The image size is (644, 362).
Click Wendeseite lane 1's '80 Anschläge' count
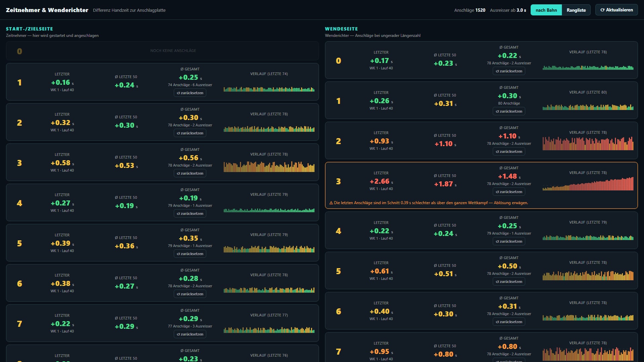pos(509,103)
